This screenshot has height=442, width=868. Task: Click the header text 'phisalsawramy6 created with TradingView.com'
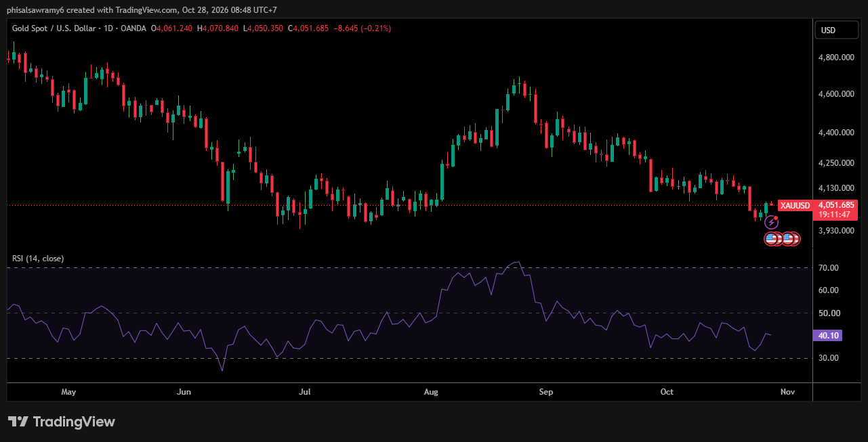point(92,9)
